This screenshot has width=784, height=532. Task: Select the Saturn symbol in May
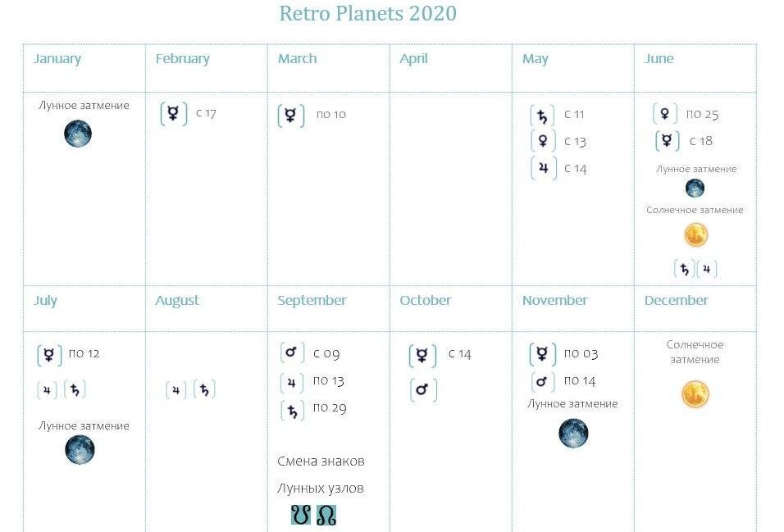tap(543, 116)
